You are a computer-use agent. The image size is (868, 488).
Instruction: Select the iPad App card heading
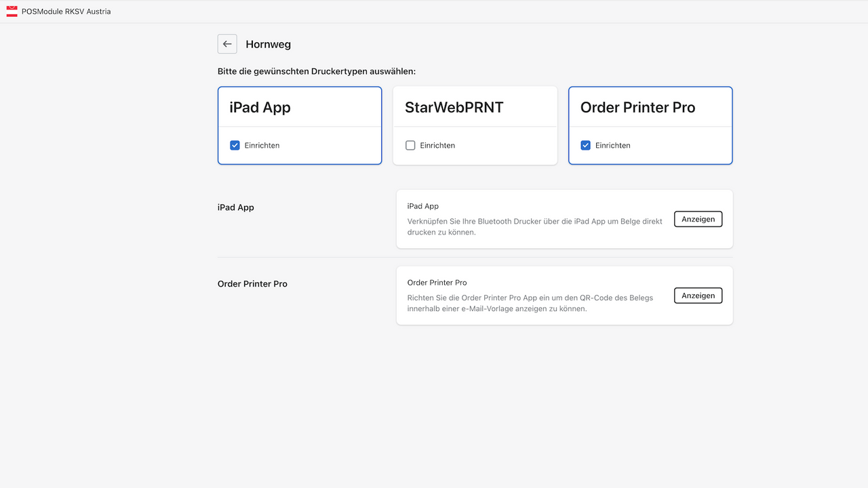pyautogui.click(x=260, y=107)
